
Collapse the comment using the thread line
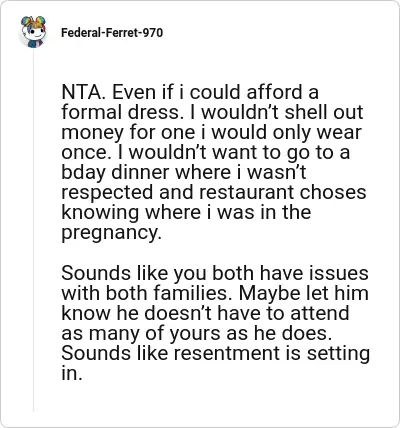coord(33,230)
